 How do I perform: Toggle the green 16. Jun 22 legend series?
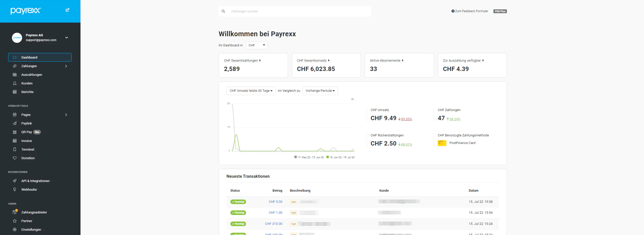click(340, 157)
